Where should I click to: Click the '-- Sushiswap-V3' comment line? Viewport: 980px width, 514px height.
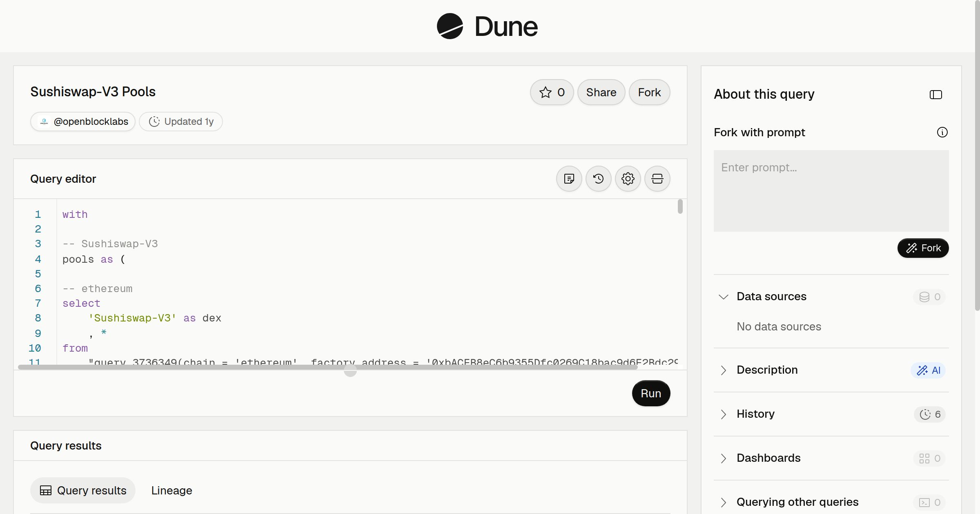[110, 244]
